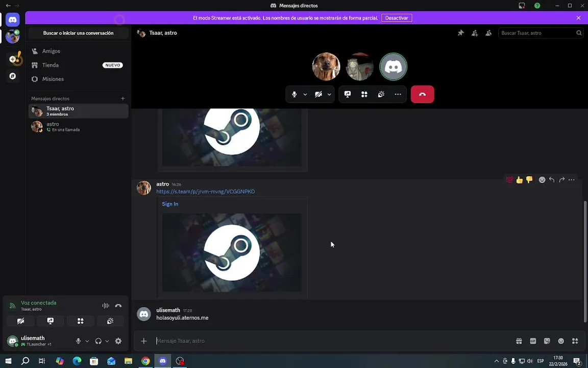The image size is (588, 368).
Task: Open the attachment plus button in message bar
Action: tap(144, 341)
